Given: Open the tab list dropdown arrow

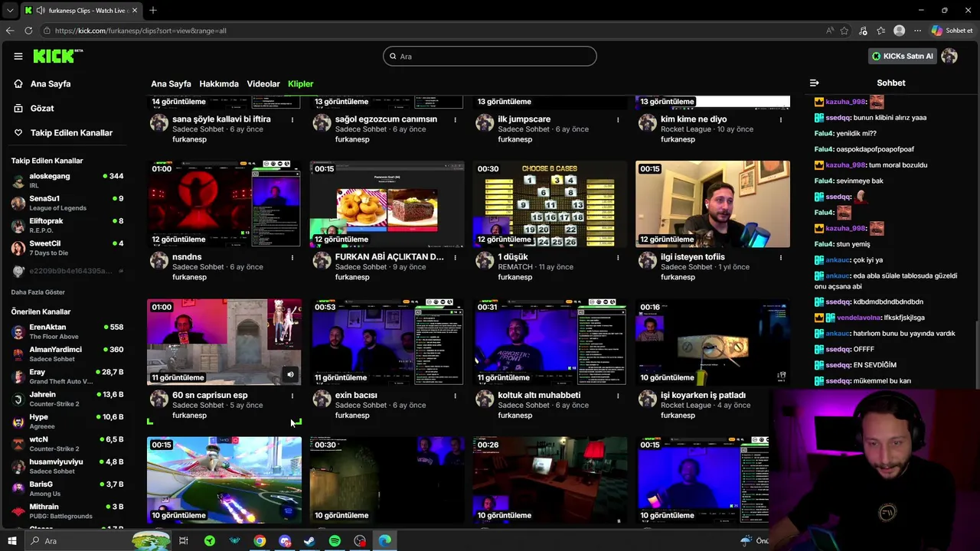Looking at the screenshot, I should (10, 11).
